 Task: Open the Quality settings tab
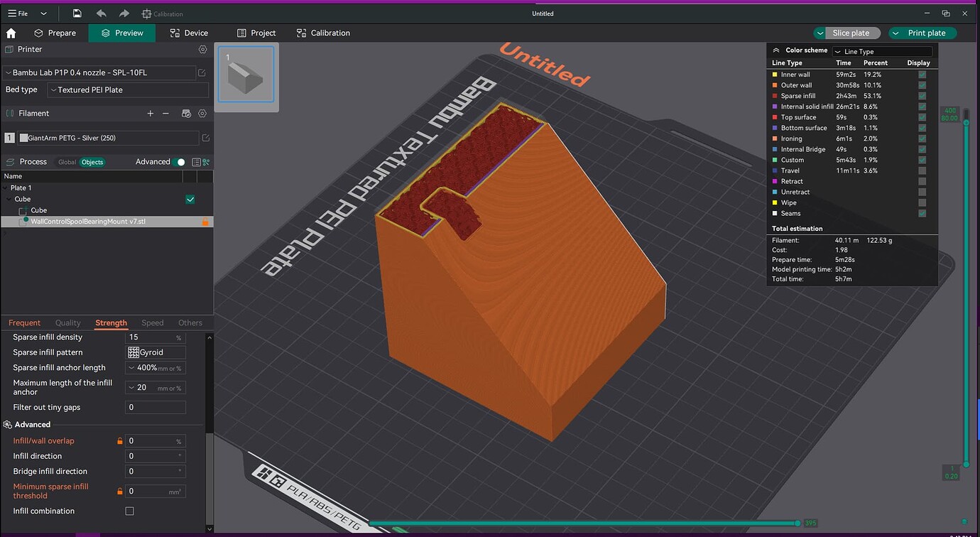tap(68, 323)
